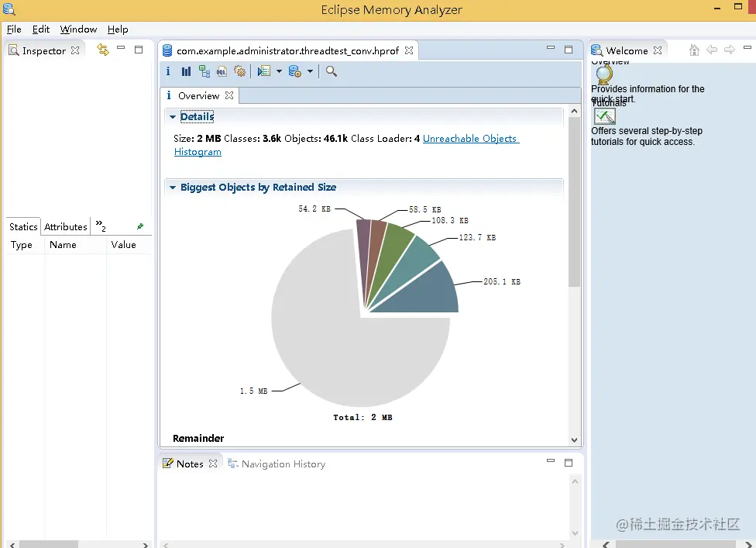
Task: Collapse the Details section
Action: pyautogui.click(x=173, y=117)
